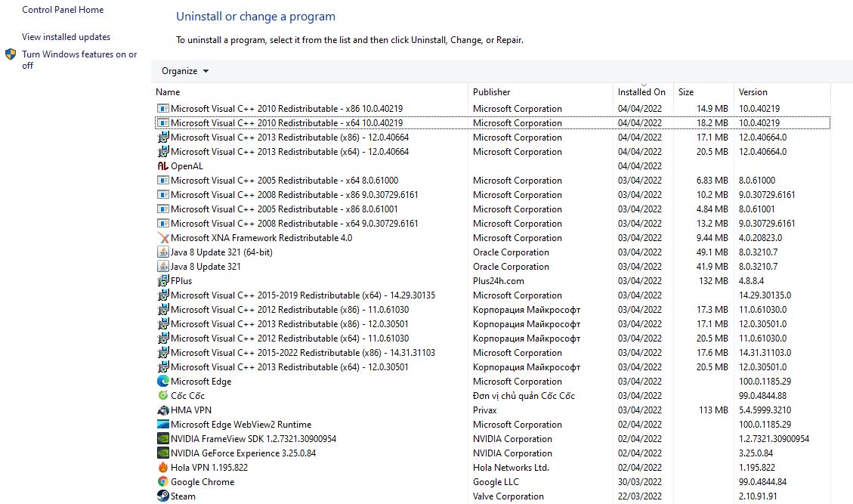Click the NVIDIA GeForce Experience icon

click(162, 453)
